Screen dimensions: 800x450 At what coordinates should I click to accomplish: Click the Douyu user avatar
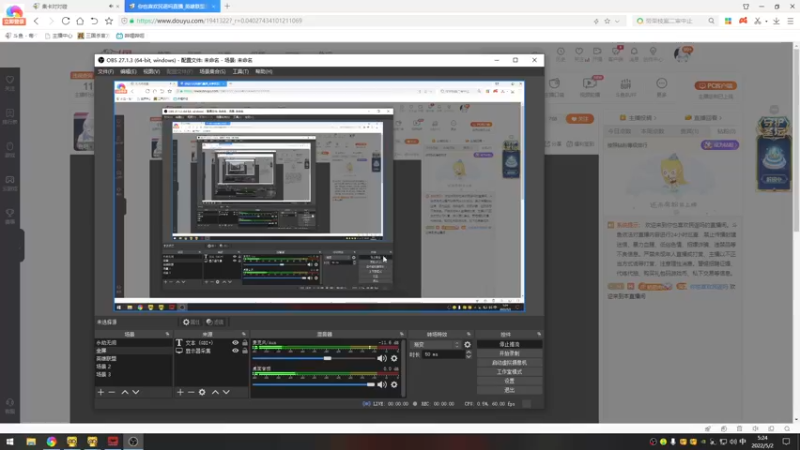tap(682, 54)
